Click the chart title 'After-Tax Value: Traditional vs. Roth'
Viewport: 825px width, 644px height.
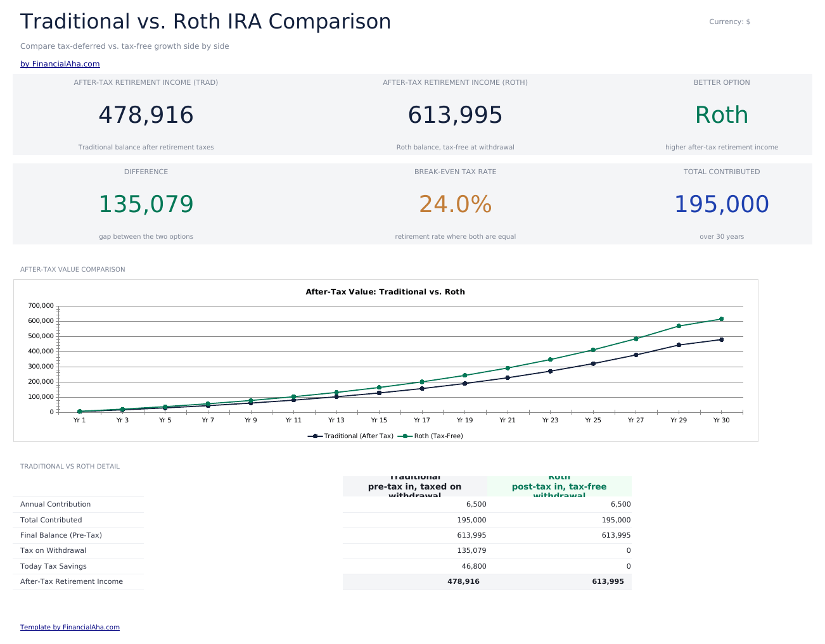click(x=385, y=292)
